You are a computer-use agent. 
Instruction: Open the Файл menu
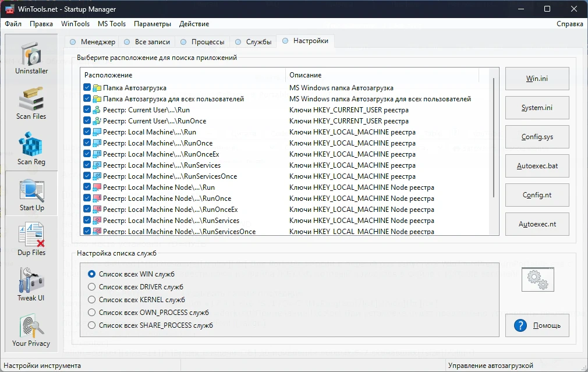point(13,24)
